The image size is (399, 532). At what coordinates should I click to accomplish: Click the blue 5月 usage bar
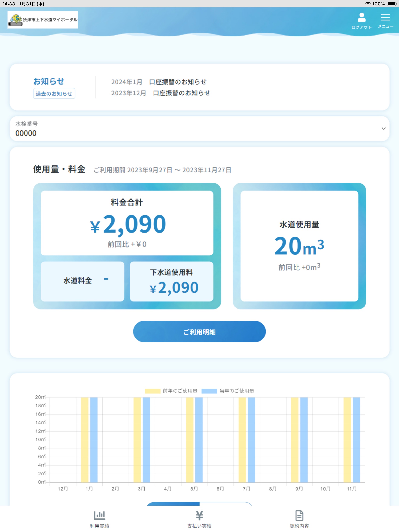pos(199,440)
